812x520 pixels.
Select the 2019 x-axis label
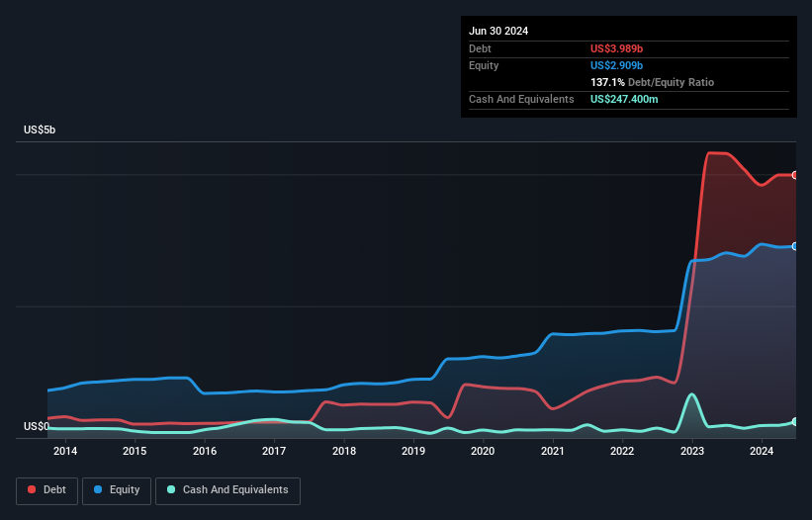point(413,451)
